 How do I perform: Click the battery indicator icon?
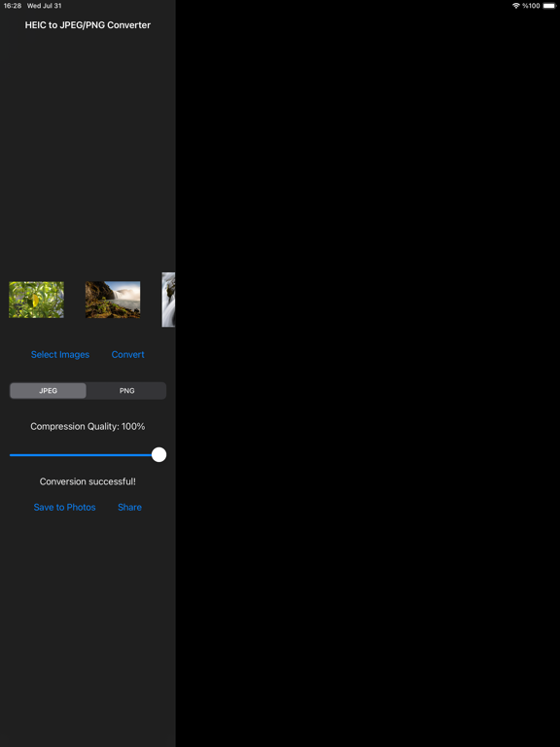(x=549, y=6)
